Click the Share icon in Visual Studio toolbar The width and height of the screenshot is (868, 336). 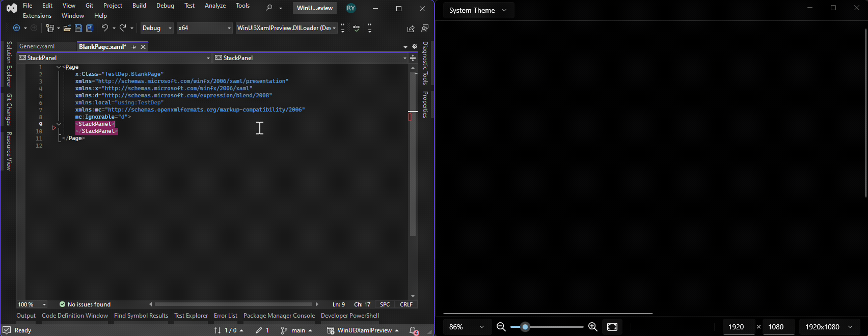click(411, 29)
